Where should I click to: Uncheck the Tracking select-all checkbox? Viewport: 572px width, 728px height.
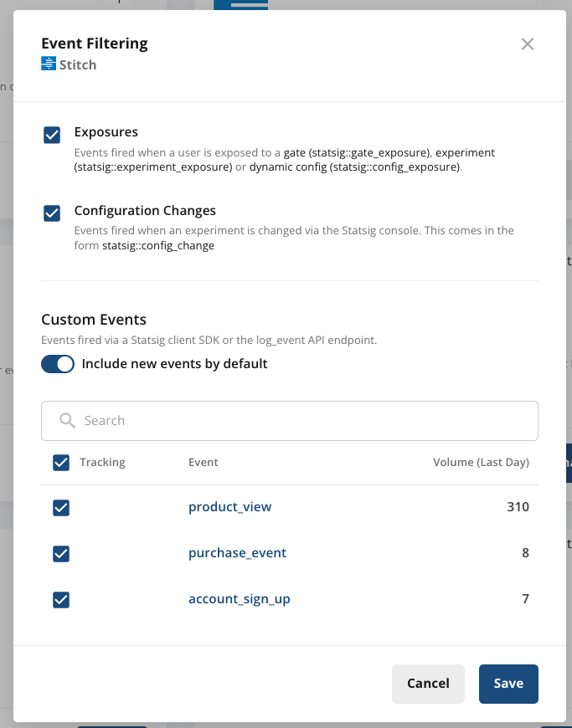61,462
